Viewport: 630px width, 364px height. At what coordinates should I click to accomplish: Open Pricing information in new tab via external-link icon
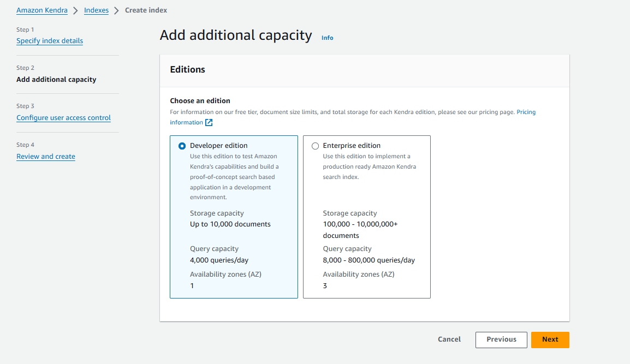tap(209, 122)
